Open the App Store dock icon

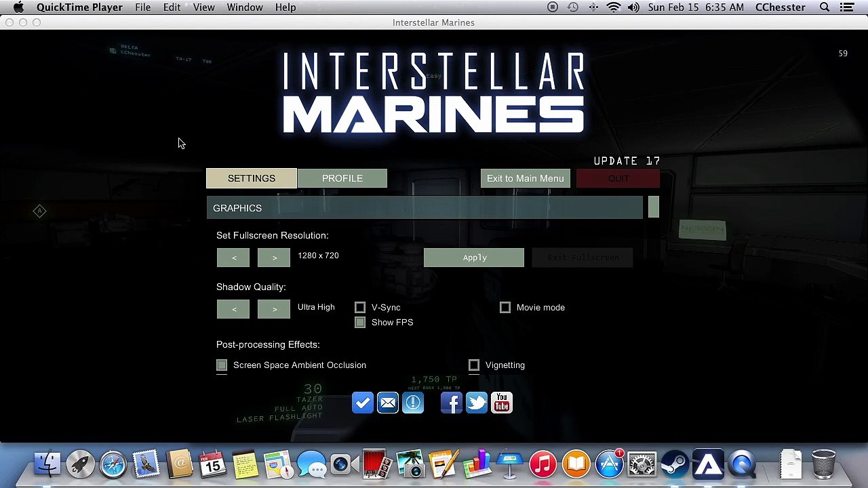click(609, 465)
